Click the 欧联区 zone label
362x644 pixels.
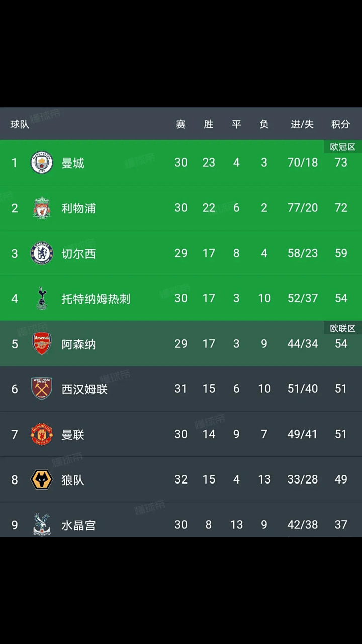pos(342,328)
